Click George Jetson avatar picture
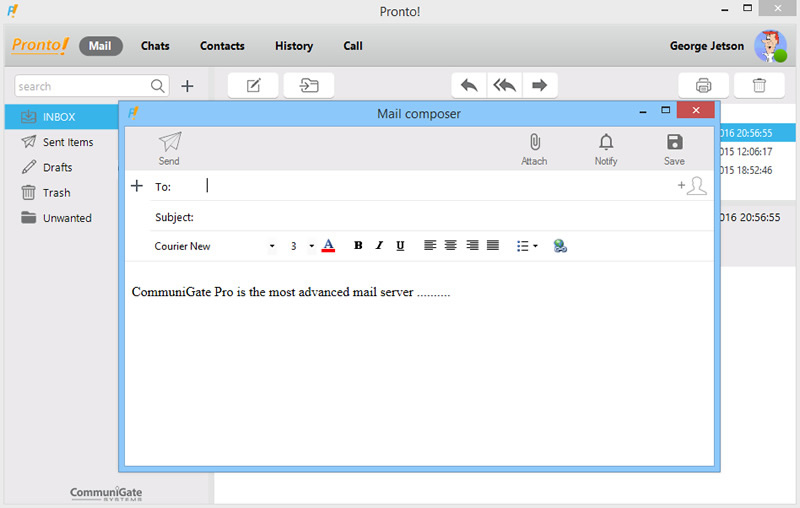This screenshot has height=508, width=800. (x=770, y=46)
